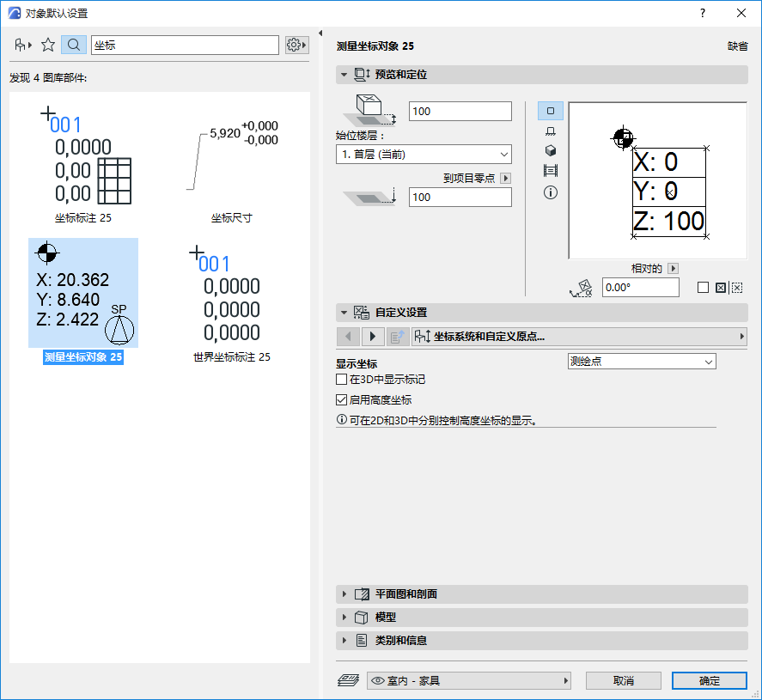Click the settings gear beside search field
Image resolution: width=762 pixels, height=700 pixels.
(296, 44)
